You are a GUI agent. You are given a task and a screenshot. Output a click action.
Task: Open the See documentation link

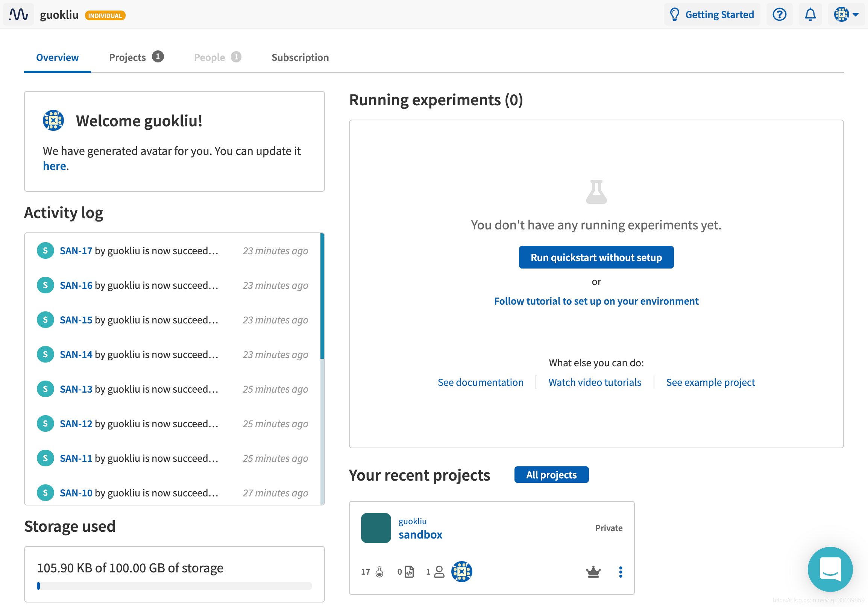[480, 382]
